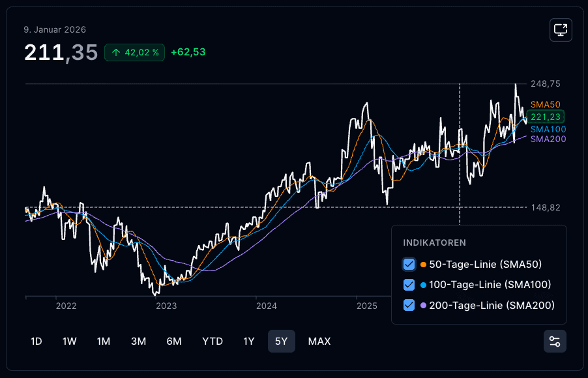Screen dimensions: 588x378
Task: Show the 1Y price history
Action: (248, 342)
